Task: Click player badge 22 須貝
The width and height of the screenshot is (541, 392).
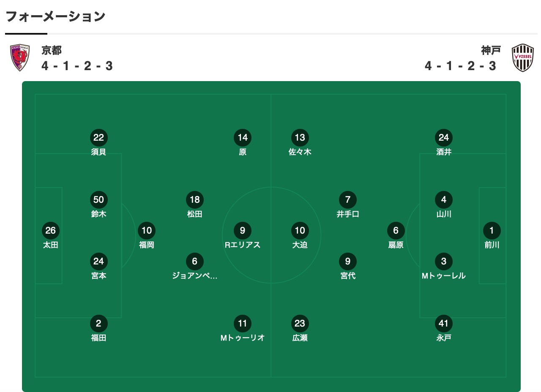Action: 98,137
